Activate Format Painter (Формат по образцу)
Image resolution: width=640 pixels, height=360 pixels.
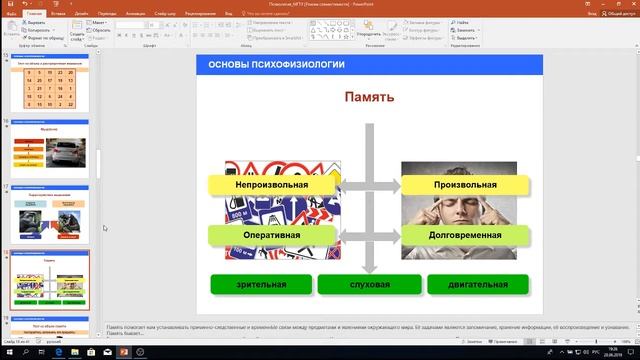click(43, 38)
